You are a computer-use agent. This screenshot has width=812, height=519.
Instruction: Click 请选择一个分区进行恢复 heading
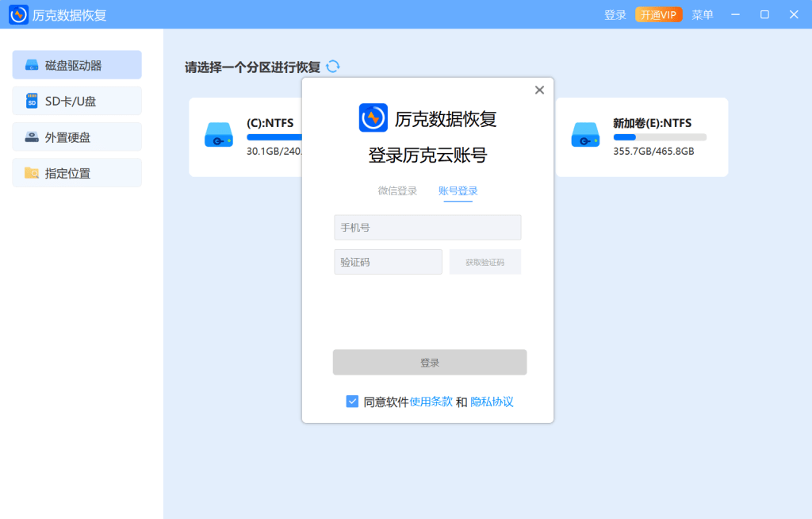click(x=253, y=67)
